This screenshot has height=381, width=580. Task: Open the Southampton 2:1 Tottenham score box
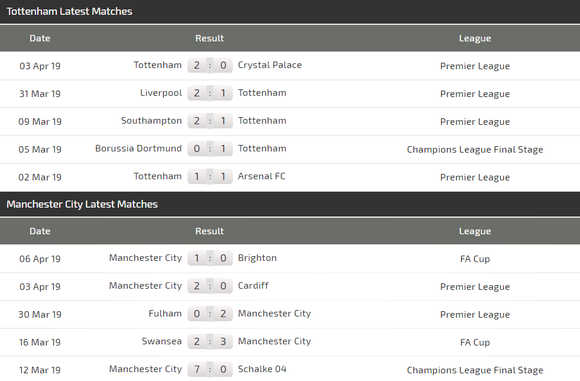210,121
